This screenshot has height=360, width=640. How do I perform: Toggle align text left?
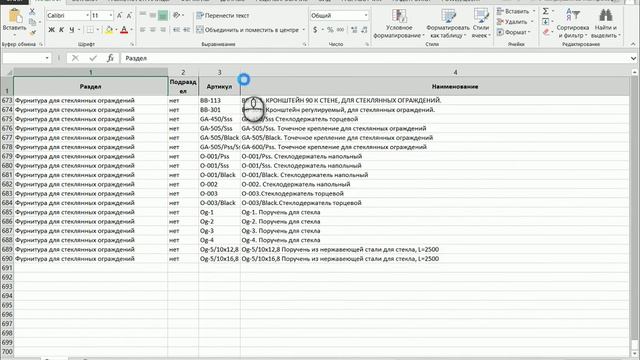pyautogui.click(x=143, y=30)
